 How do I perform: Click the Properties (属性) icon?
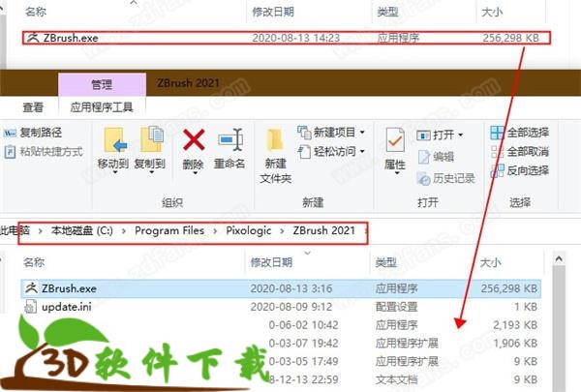395,140
